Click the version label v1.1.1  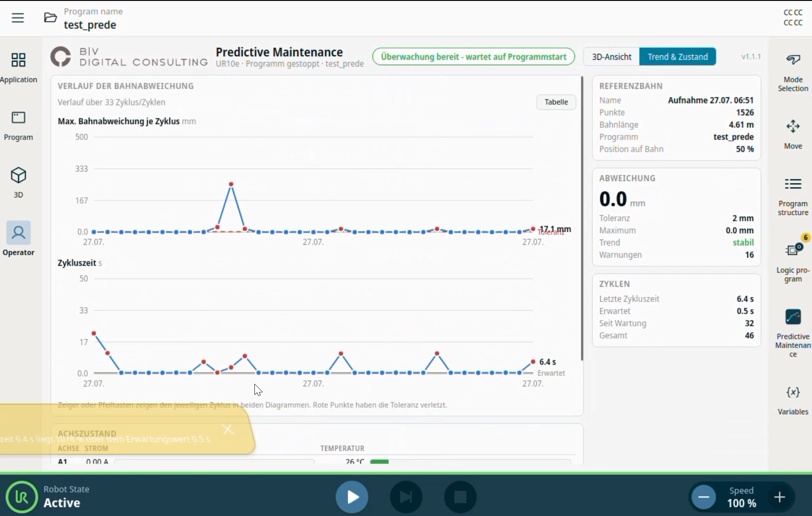[x=751, y=57]
